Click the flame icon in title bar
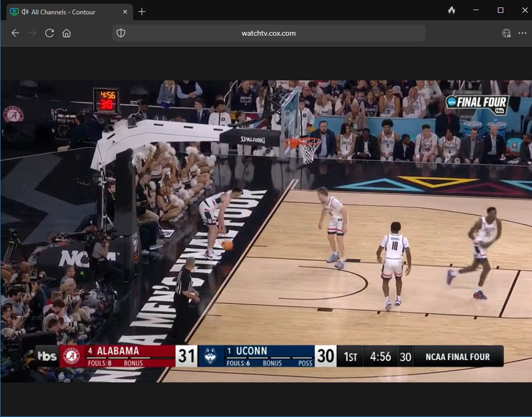This screenshot has width=532, height=417. point(451,11)
